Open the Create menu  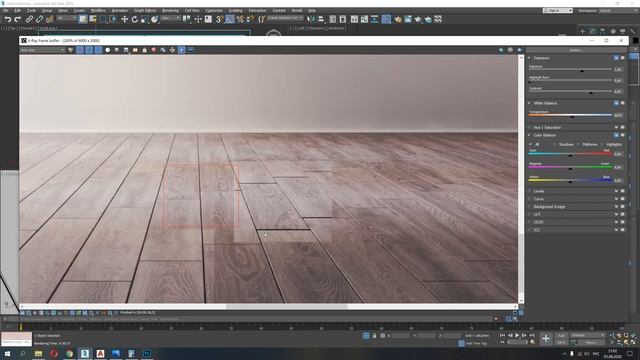[x=79, y=10]
